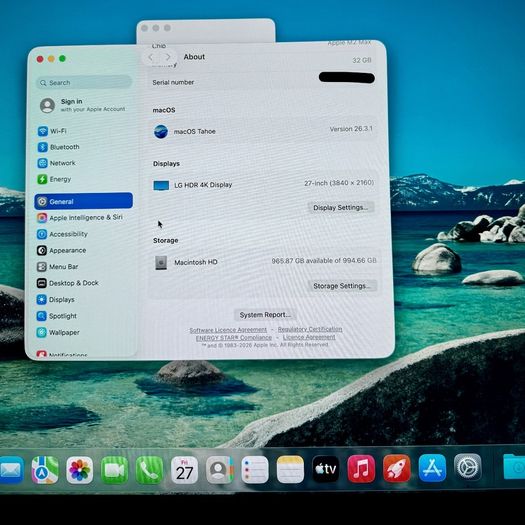Screen dimensions: 525x525
Task: Open Appearance settings
Action: [x=62, y=250]
